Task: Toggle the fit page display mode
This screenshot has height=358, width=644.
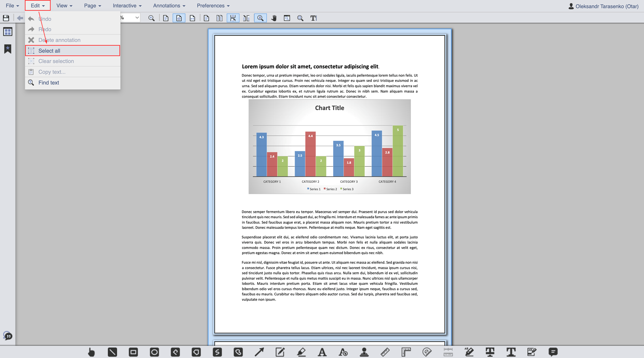Action: [179, 18]
